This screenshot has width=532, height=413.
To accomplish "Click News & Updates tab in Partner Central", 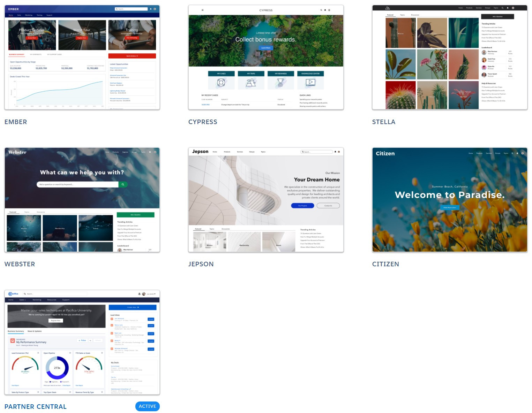I will 35,331.
